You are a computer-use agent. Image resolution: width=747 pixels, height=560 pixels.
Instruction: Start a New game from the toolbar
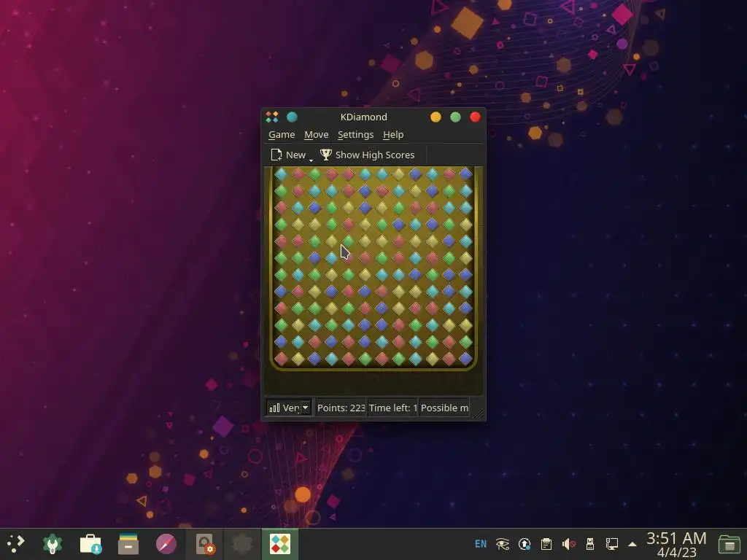click(x=287, y=155)
